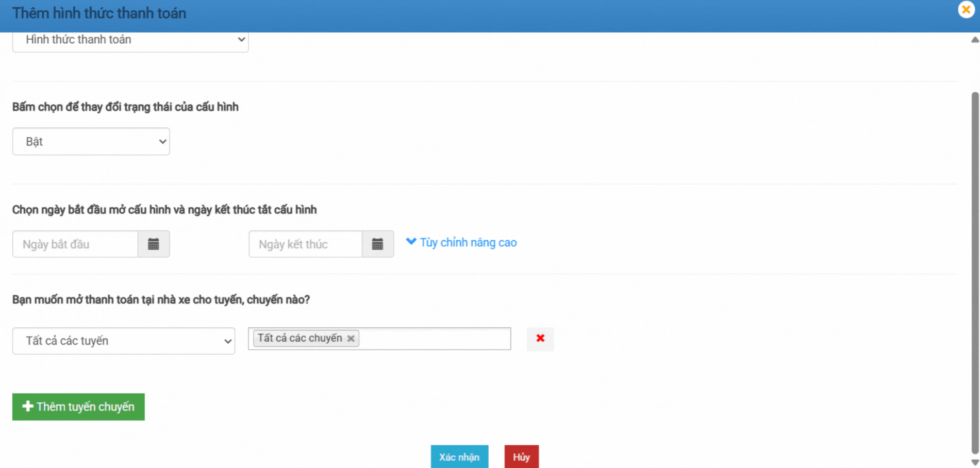The height and width of the screenshot is (468, 980).
Task: Delete the route row with red X
Action: [540, 339]
